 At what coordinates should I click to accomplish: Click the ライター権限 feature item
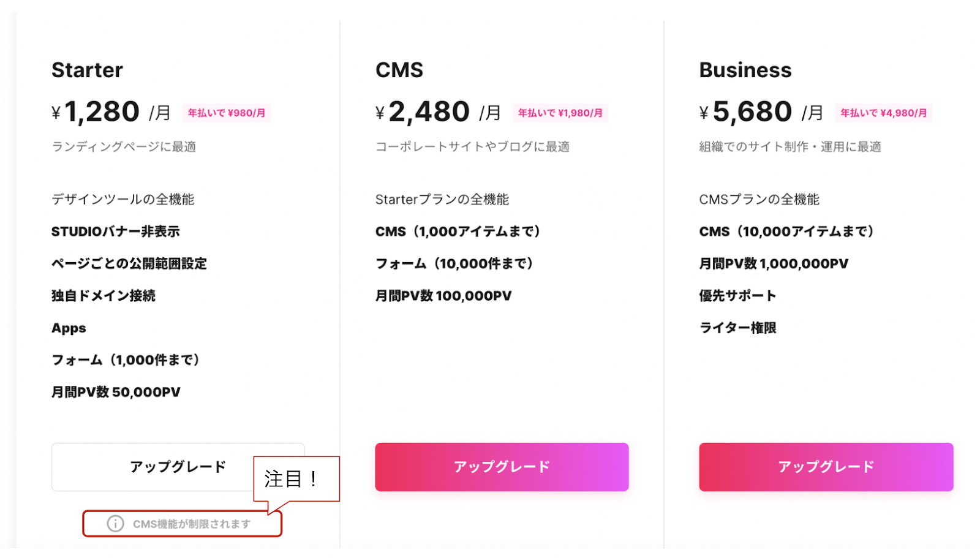(x=737, y=328)
